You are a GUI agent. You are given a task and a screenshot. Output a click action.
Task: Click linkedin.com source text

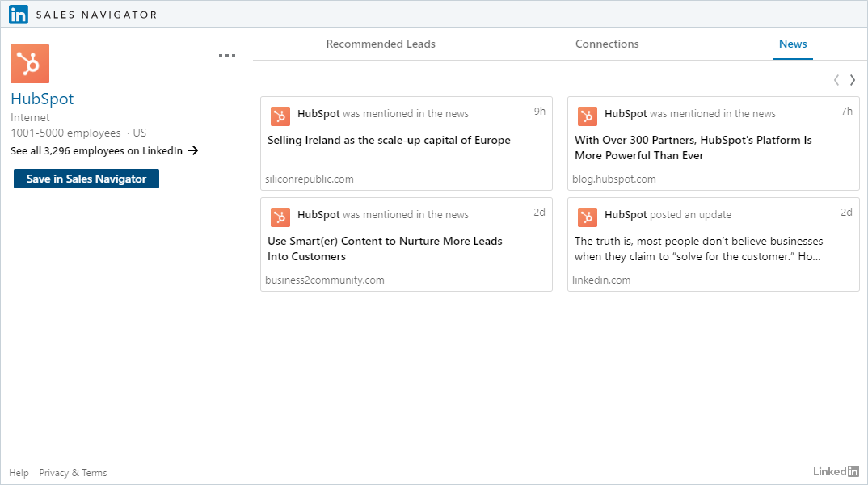pyautogui.click(x=601, y=280)
